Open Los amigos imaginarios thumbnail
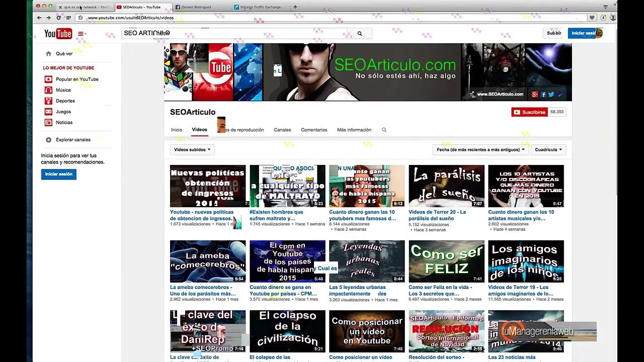 (526, 261)
